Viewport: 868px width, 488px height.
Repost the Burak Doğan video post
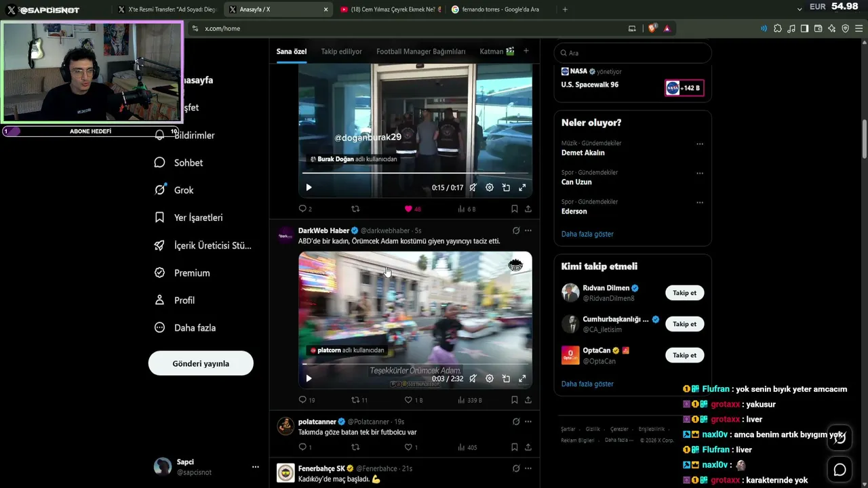tap(355, 209)
